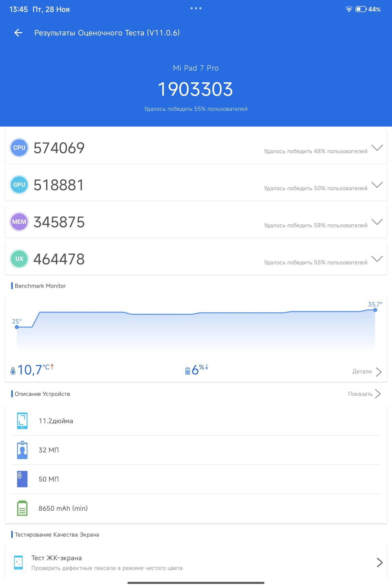Click the 32 МП camera row
This screenshot has height=587, width=392.
196,450
